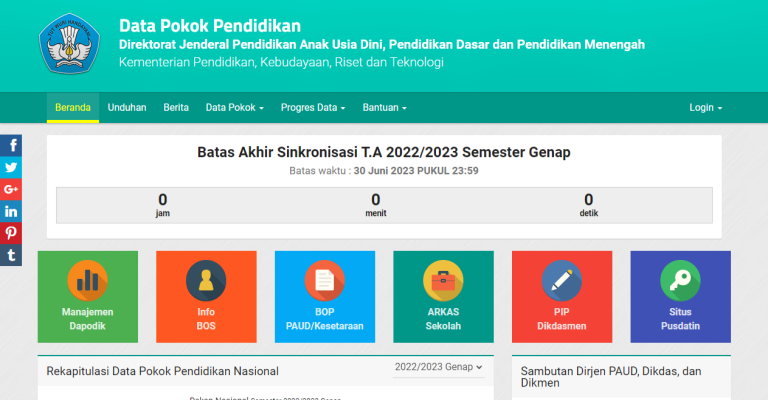The height and width of the screenshot is (400, 768).
Task: Click the pencil icon on PIP Dikdasmen
Action: coord(562,281)
